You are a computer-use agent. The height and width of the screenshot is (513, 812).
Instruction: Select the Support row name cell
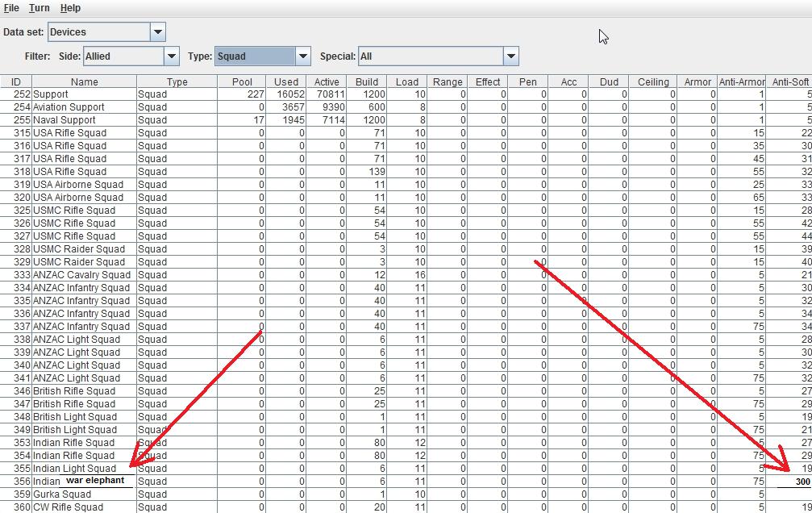pos(85,94)
